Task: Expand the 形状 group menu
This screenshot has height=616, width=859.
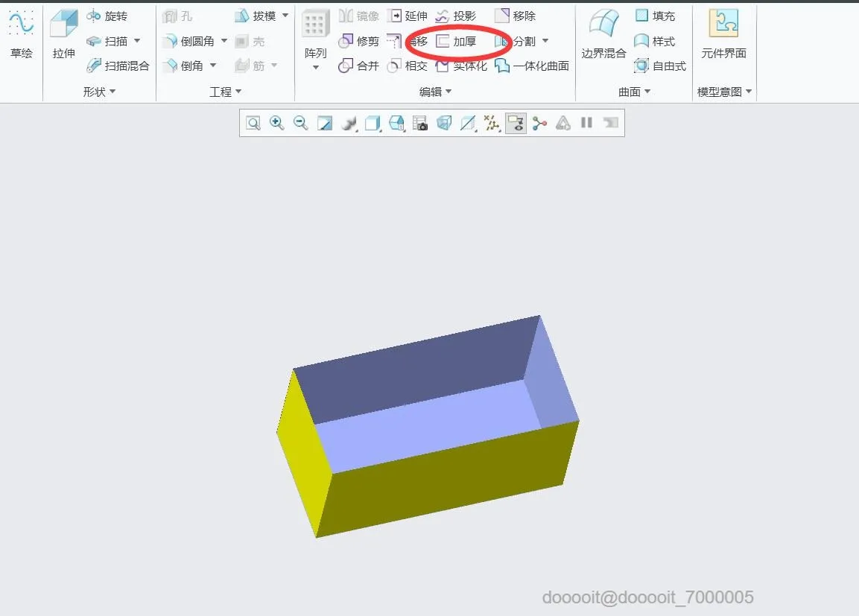Action: 99,92
